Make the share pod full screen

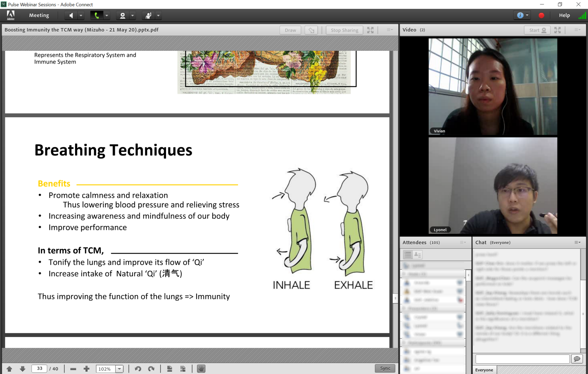[370, 30]
